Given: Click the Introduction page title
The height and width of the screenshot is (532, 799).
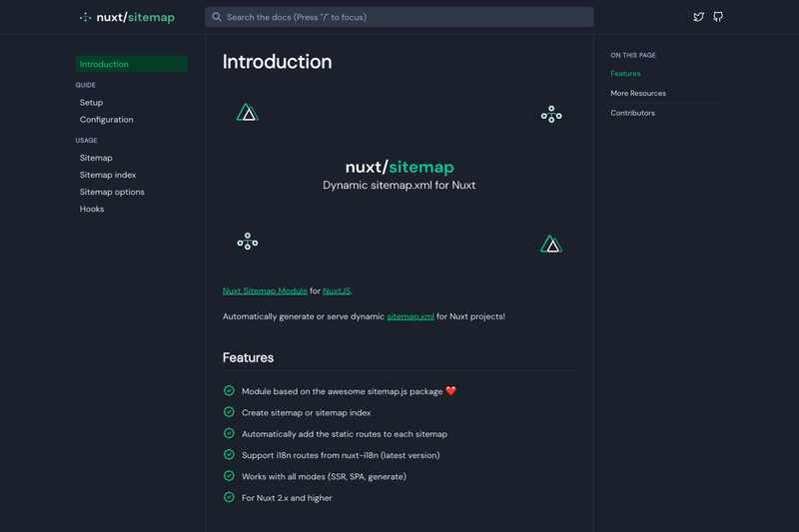Looking at the screenshot, I should click(278, 62).
